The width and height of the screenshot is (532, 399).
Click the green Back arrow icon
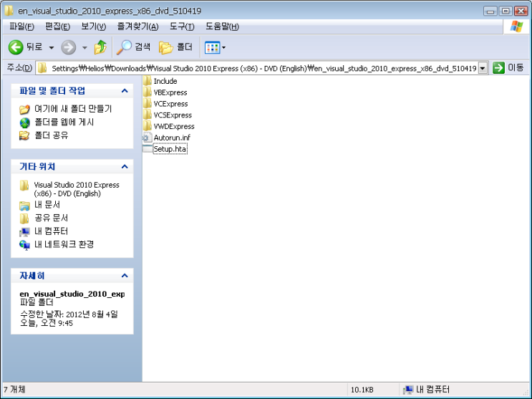point(15,47)
